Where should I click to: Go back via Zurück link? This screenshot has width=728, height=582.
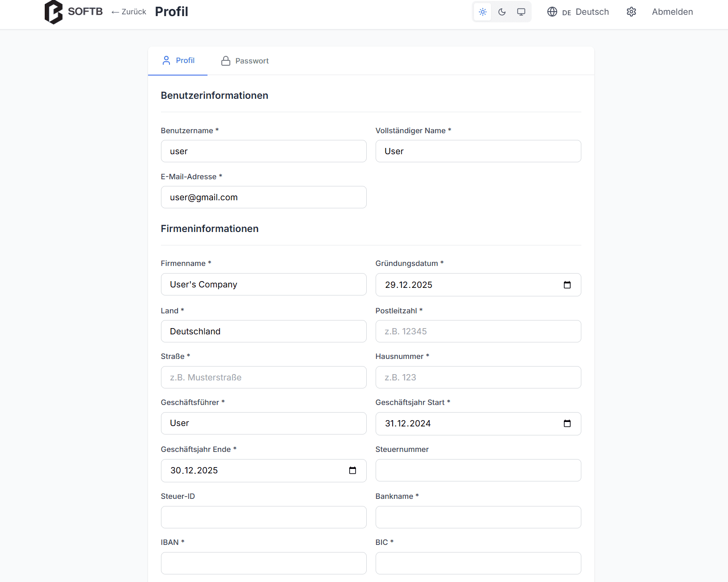coord(129,12)
